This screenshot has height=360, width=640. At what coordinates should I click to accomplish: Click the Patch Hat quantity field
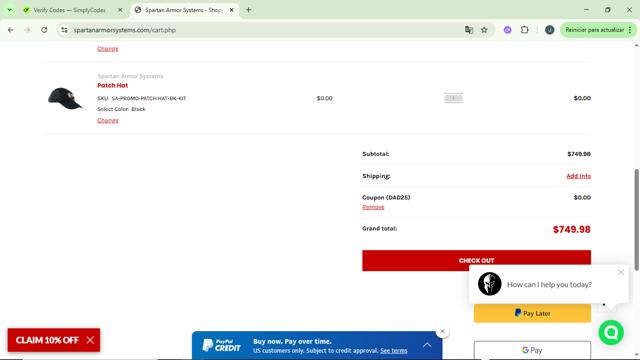click(453, 98)
